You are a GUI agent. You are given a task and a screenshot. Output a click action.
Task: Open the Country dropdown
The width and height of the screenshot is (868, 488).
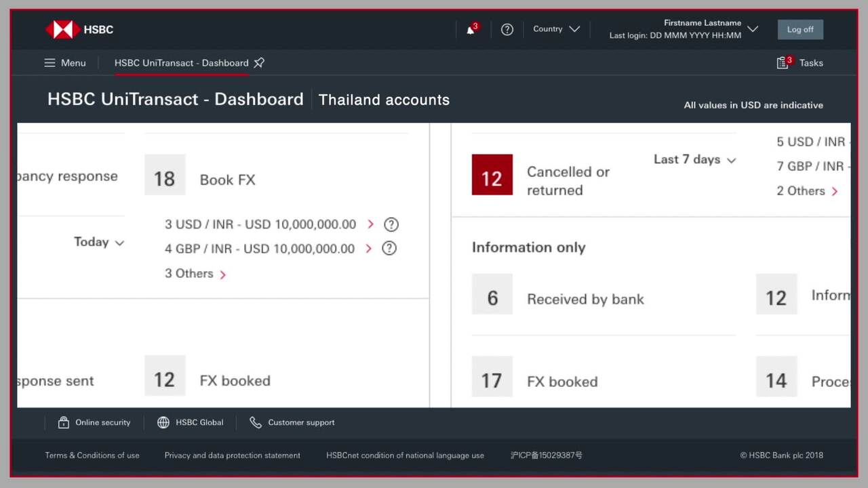pyautogui.click(x=556, y=29)
